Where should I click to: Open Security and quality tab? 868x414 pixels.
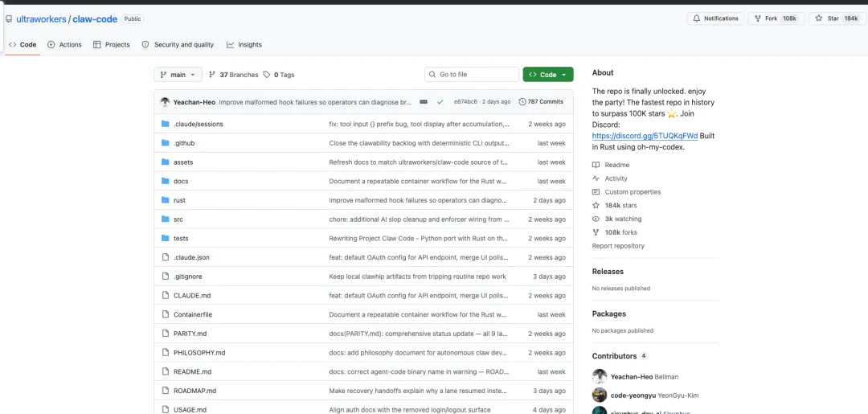[x=178, y=45]
